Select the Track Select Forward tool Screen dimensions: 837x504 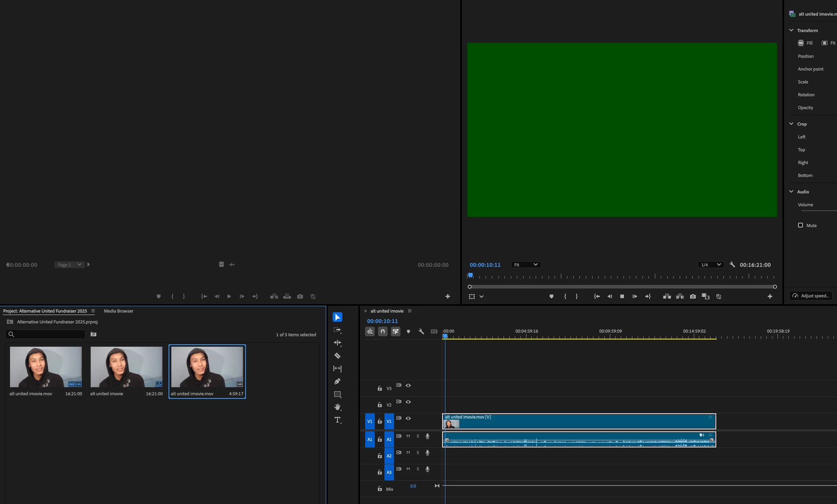pyautogui.click(x=337, y=330)
